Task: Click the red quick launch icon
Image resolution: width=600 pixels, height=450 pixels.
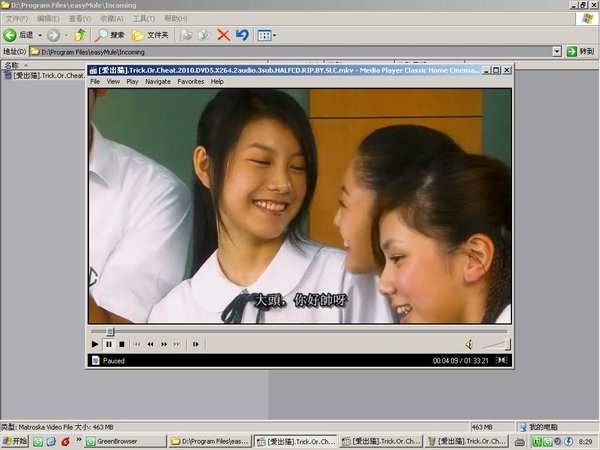Action: [65, 442]
